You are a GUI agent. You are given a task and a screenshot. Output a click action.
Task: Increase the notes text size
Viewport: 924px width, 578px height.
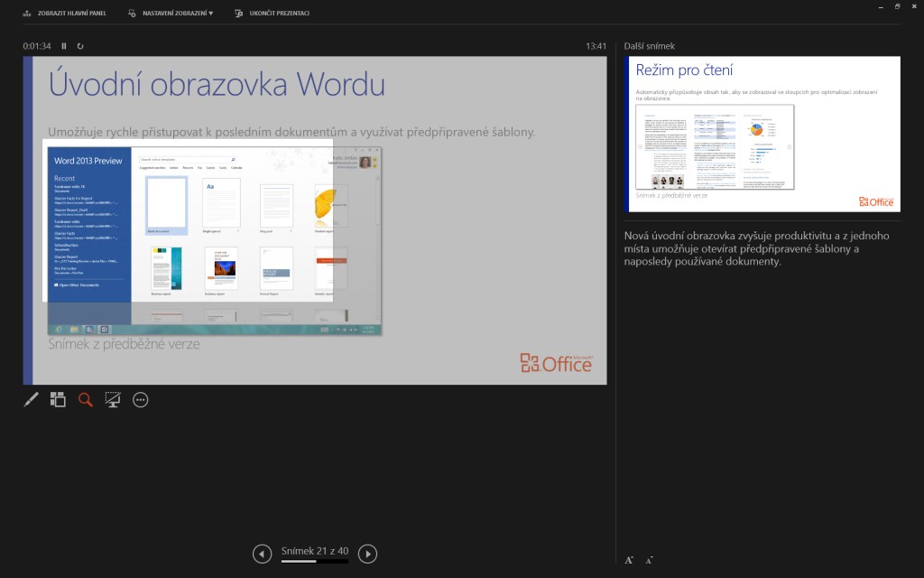[629, 560]
